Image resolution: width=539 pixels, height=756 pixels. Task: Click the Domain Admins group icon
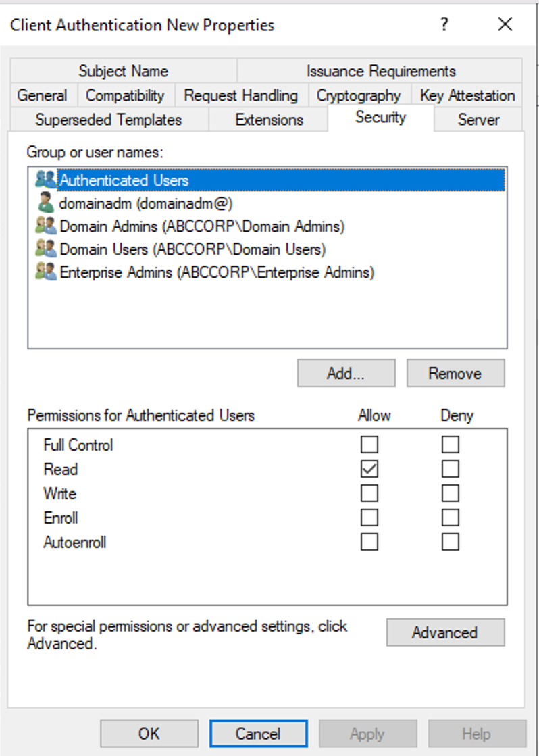coord(46,226)
